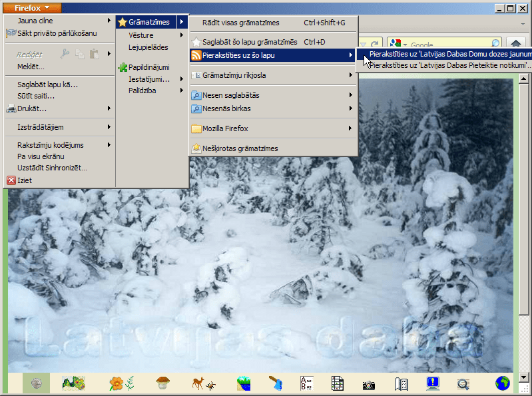Click the puzzle piece Papildinājumi icon
Image resolution: width=532 pixels, height=396 pixels.
[x=123, y=67]
